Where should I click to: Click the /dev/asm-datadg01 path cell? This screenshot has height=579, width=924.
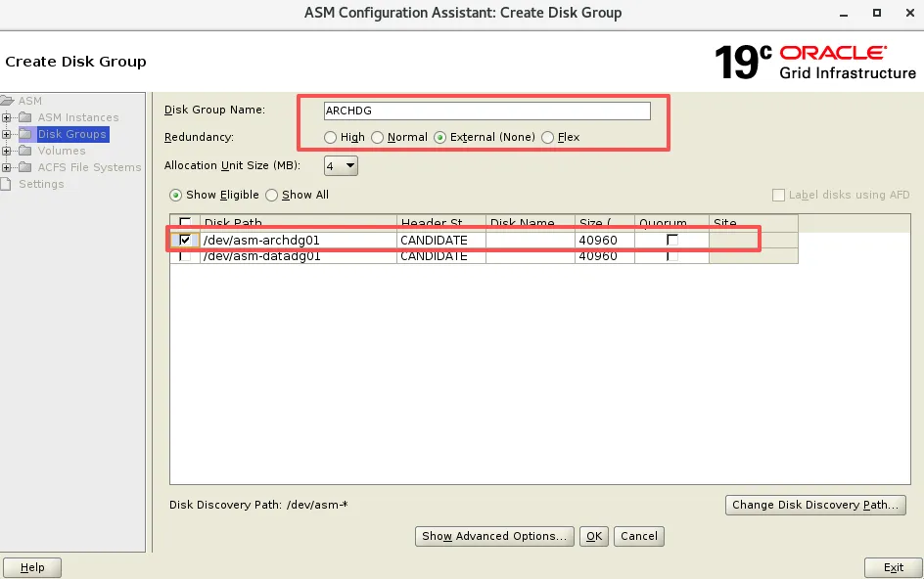coord(299,256)
